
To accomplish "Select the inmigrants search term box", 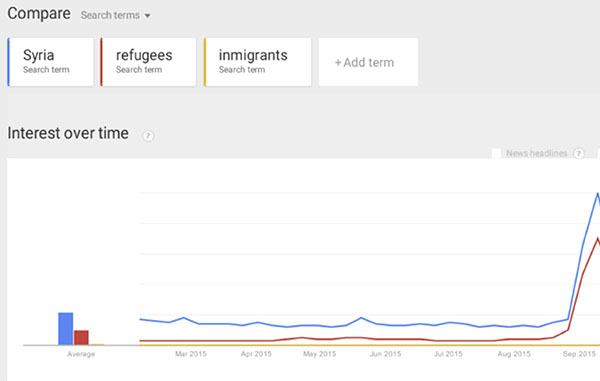I will [x=258, y=62].
